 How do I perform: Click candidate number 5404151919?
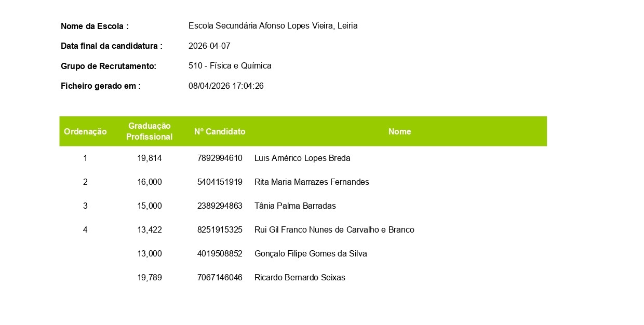pyautogui.click(x=220, y=182)
